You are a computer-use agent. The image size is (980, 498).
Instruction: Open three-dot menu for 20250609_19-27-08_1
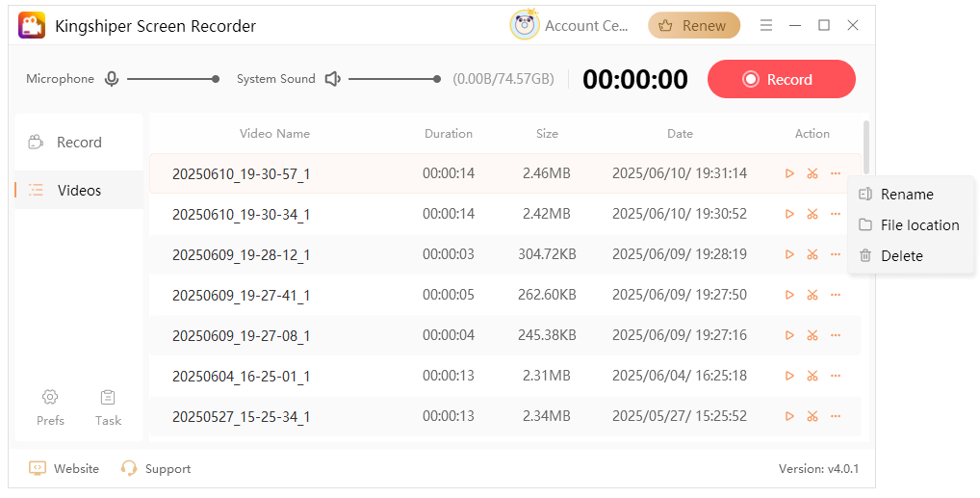(835, 335)
